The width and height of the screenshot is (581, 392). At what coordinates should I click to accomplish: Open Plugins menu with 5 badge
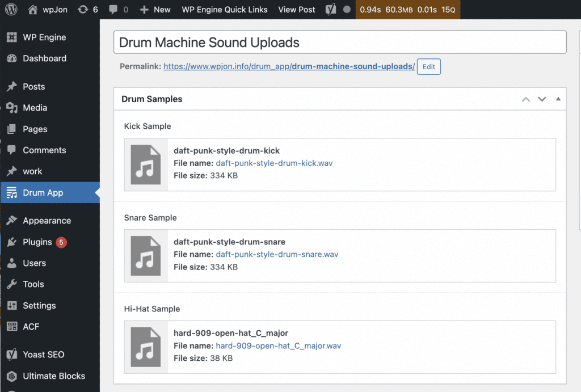tap(50, 242)
